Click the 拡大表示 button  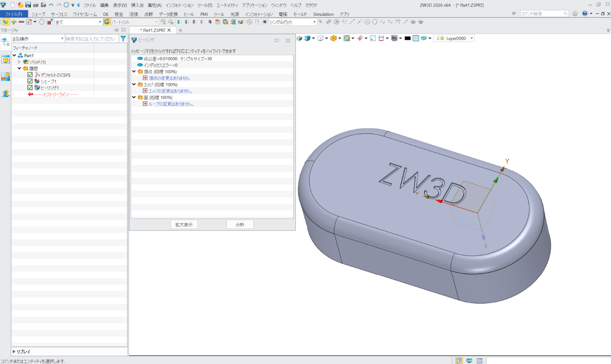point(184,224)
